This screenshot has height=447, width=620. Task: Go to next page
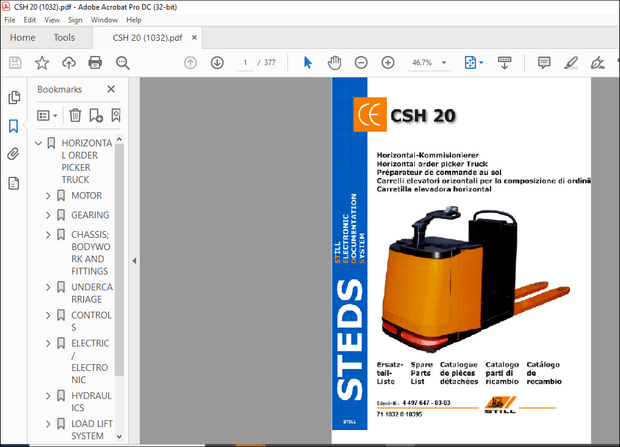point(217,63)
